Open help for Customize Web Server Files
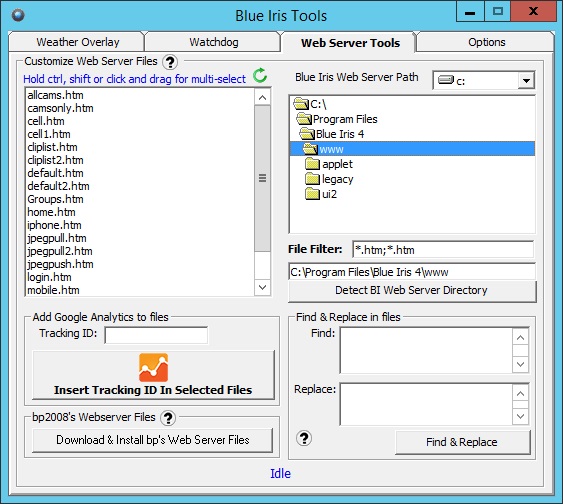This screenshot has width=563, height=504. pos(170,62)
